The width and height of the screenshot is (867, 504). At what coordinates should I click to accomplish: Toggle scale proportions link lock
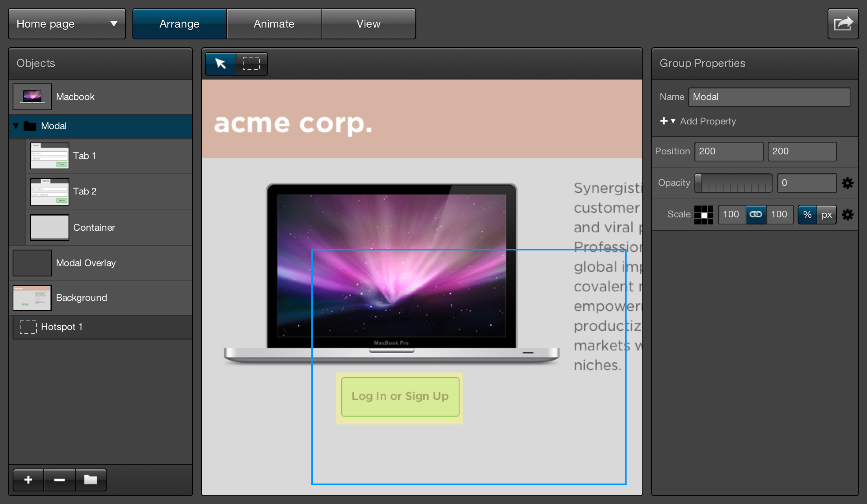[x=755, y=215]
